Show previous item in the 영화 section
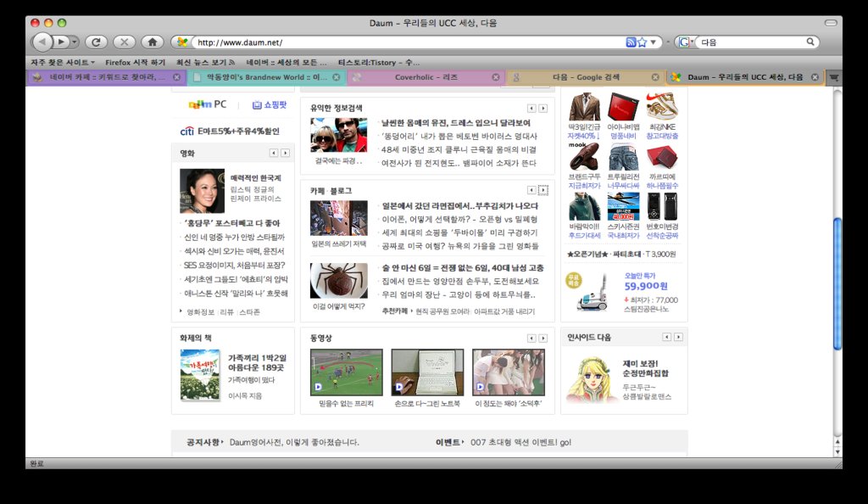Image resolution: width=868 pixels, height=504 pixels. click(274, 153)
